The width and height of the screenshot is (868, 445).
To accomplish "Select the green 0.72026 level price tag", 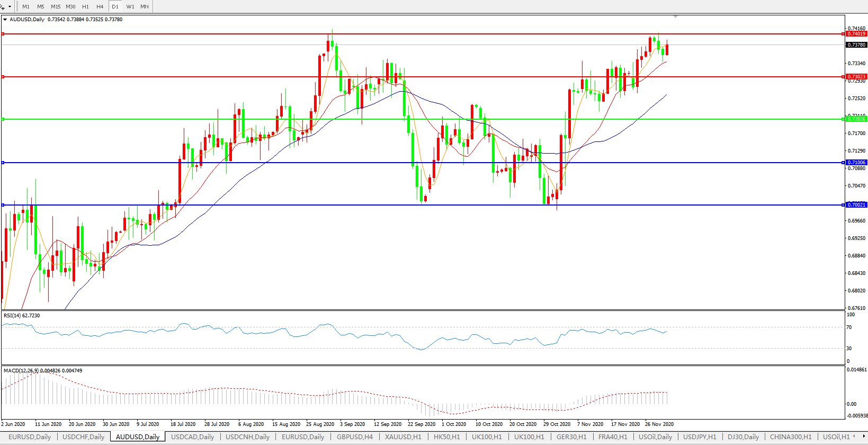I will tap(856, 119).
